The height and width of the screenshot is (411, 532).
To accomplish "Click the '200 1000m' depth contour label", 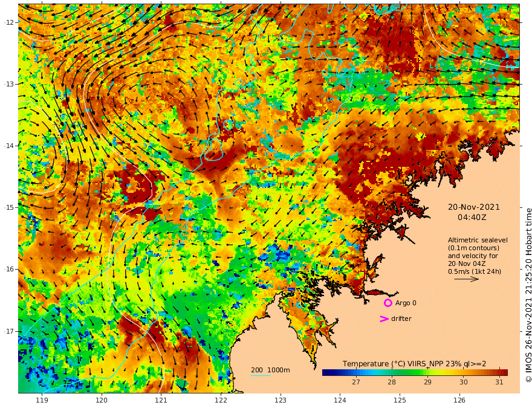I will (270, 370).
